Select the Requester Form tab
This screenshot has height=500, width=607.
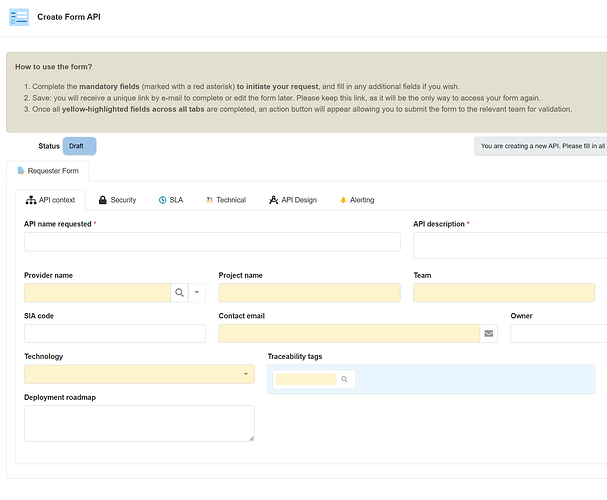(48, 171)
